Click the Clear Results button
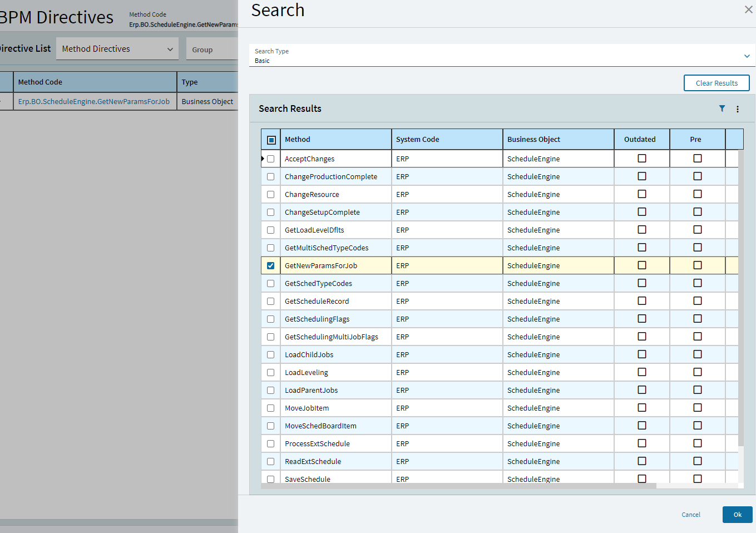The image size is (756, 533). coord(717,83)
